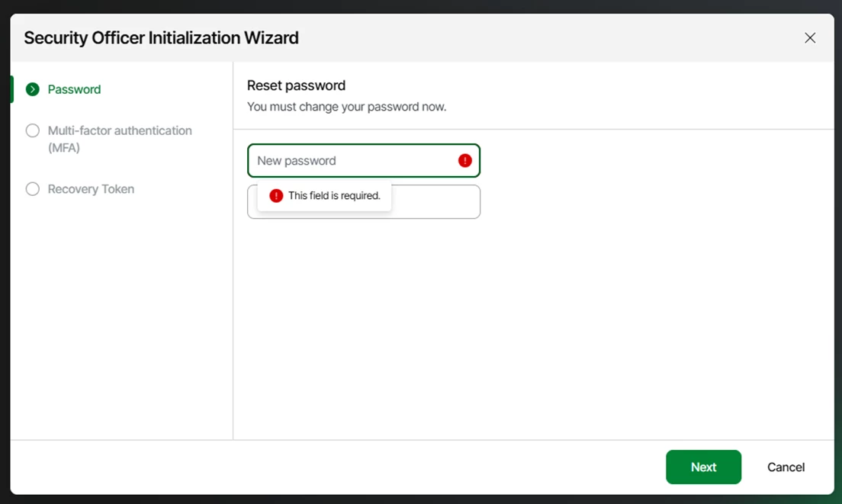
Task: Click the red error icon in New password field
Action: coord(465,161)
